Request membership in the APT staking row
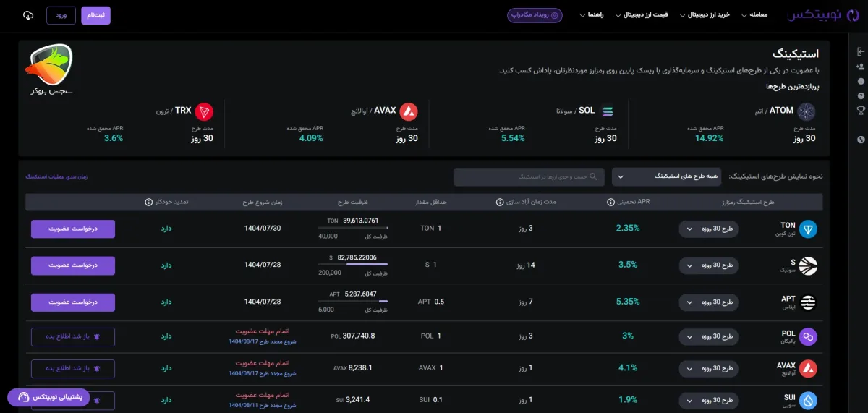 72,302
